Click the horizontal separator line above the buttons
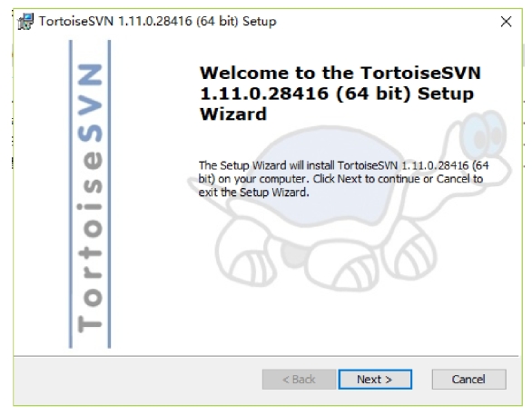Screen dimensions: 532x415 [266, 356]
